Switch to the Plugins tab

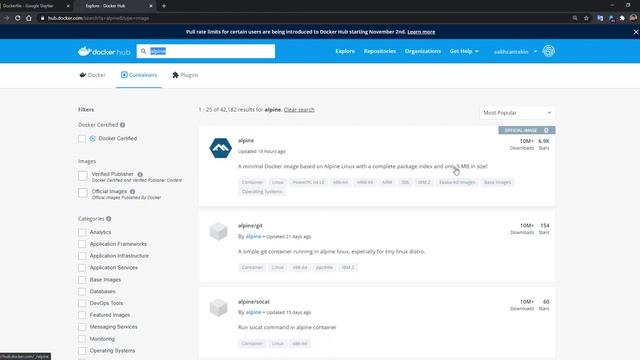(x=185, y=75)
